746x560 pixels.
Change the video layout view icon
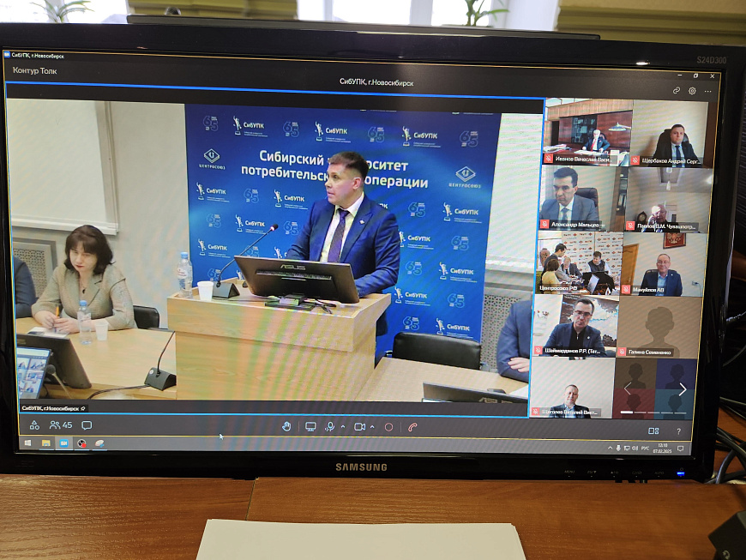coord(653,431)
